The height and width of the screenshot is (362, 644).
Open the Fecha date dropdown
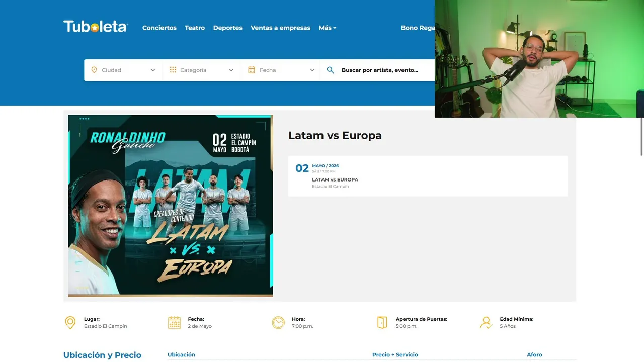[x=281, y=70]
